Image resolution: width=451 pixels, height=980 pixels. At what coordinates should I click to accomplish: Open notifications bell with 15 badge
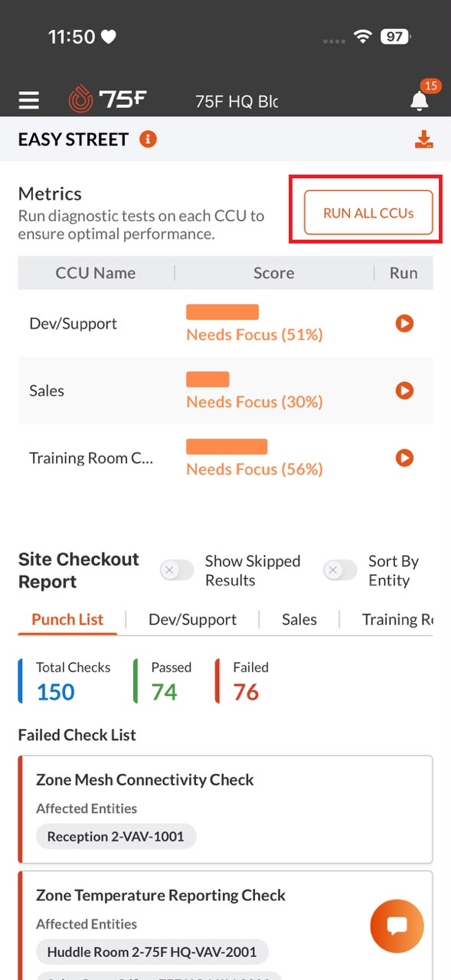click(x=419, y=100)
